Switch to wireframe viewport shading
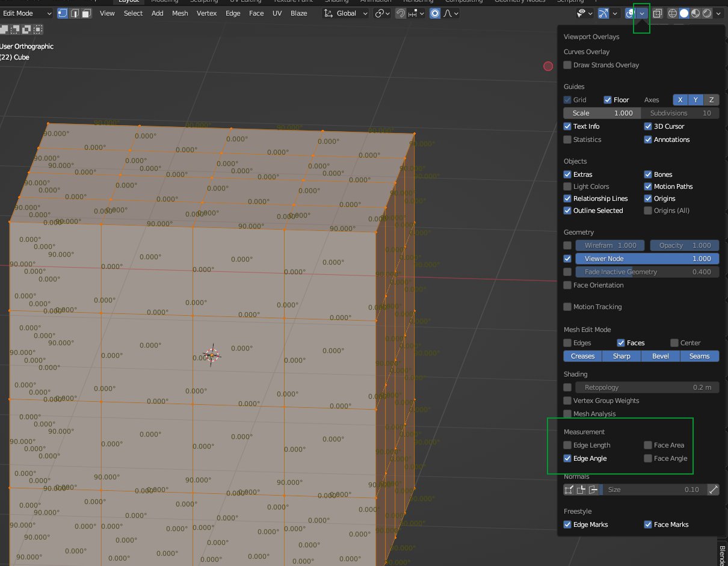The image size is (728, 566). tap(673, 13)
